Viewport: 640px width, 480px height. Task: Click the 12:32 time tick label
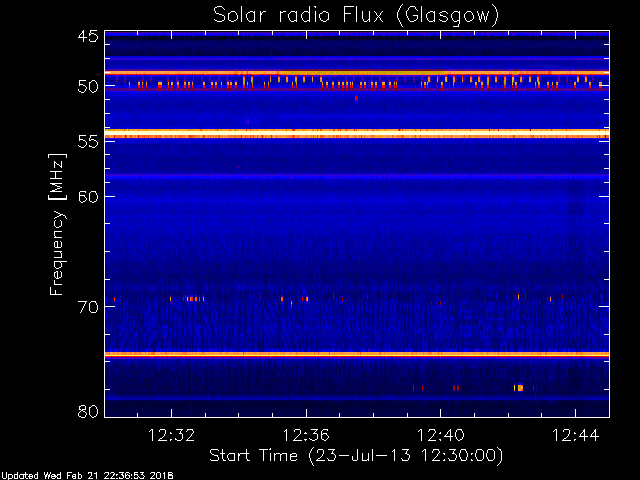pyautogui.click(x=171, y=435)
